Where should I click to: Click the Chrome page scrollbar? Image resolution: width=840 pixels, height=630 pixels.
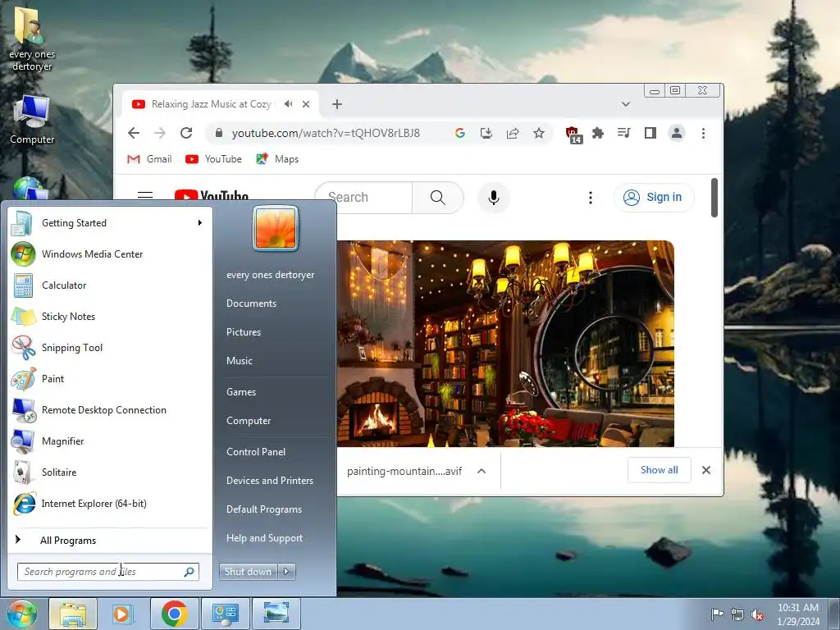[714, 198]
